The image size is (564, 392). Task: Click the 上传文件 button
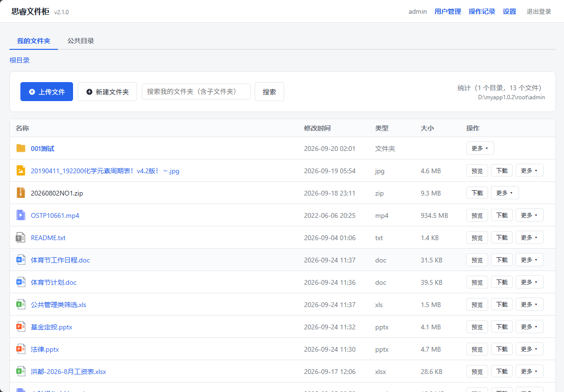[x=47, y=92]
